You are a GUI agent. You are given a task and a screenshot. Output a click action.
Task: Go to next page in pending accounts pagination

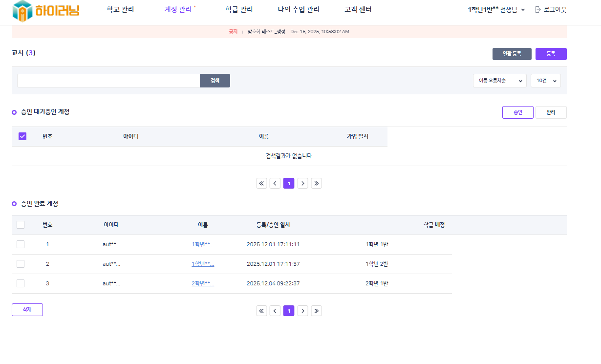[x=302, y=183]
